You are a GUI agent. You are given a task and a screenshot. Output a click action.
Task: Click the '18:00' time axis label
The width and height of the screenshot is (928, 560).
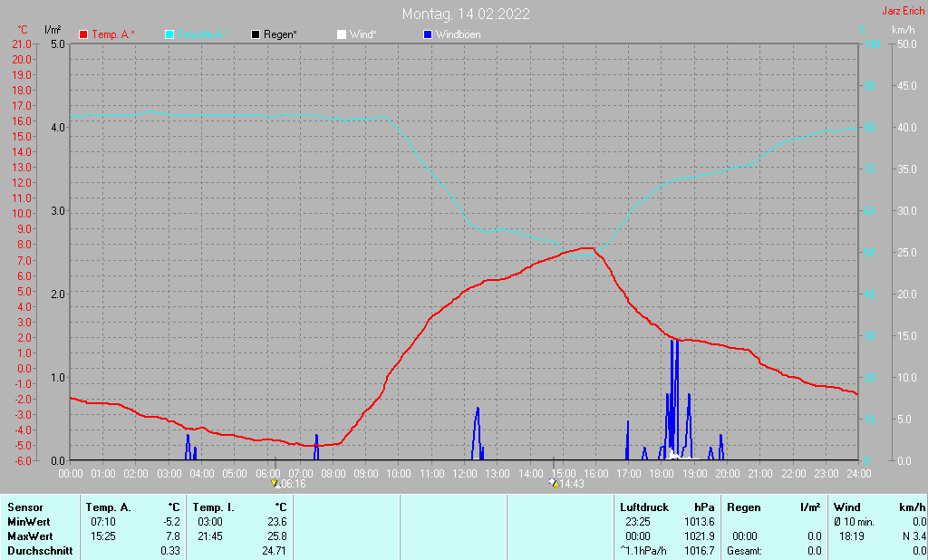(x=662, y=474)
